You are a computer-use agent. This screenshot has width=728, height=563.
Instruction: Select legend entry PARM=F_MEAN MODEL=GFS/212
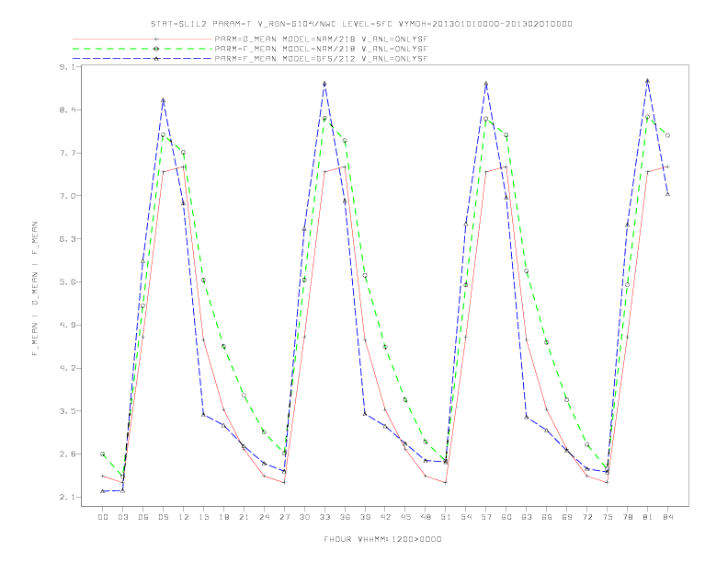click(321, 59)
